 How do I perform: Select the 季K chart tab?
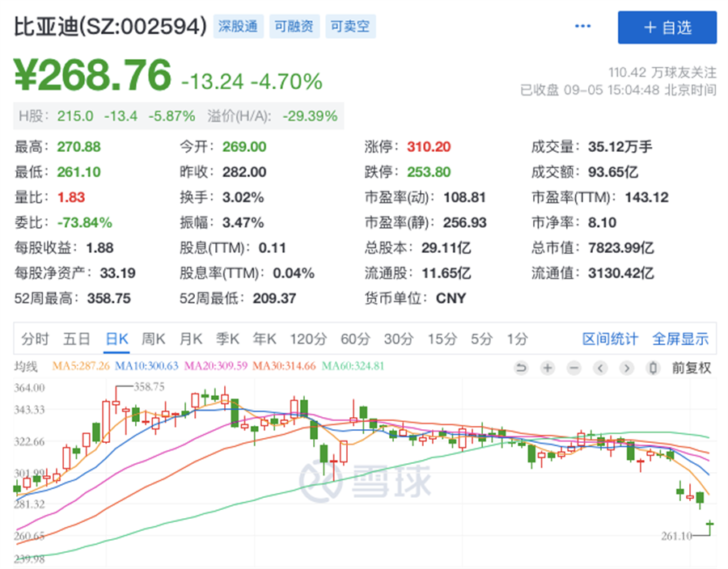[x=227, y=339]
